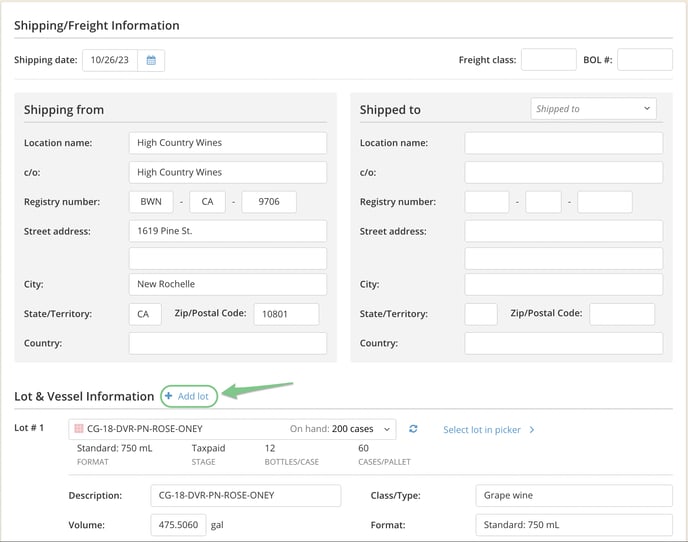Click the Volume field showing 475.5060
Viewport: 688px width, 542px height.
pyautogui.click(x=178, y=525)
